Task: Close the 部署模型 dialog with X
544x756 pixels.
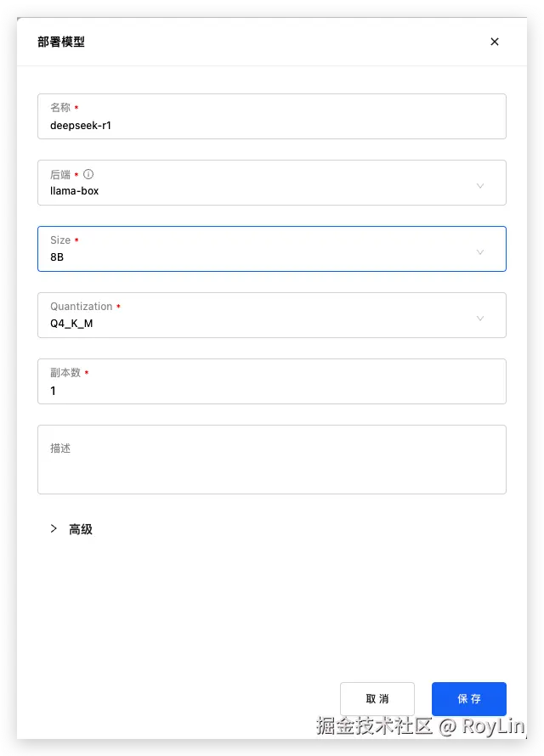Action: coord(495,42)
